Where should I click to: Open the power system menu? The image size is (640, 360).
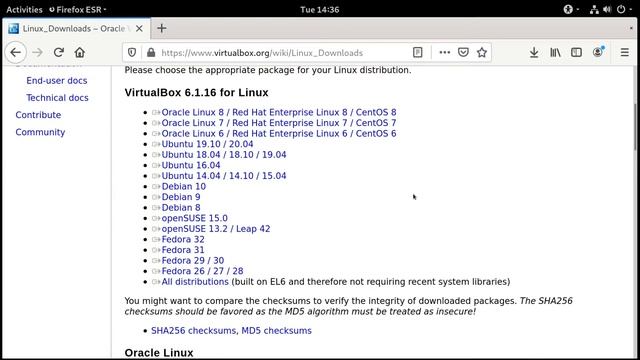coord(624,9)
